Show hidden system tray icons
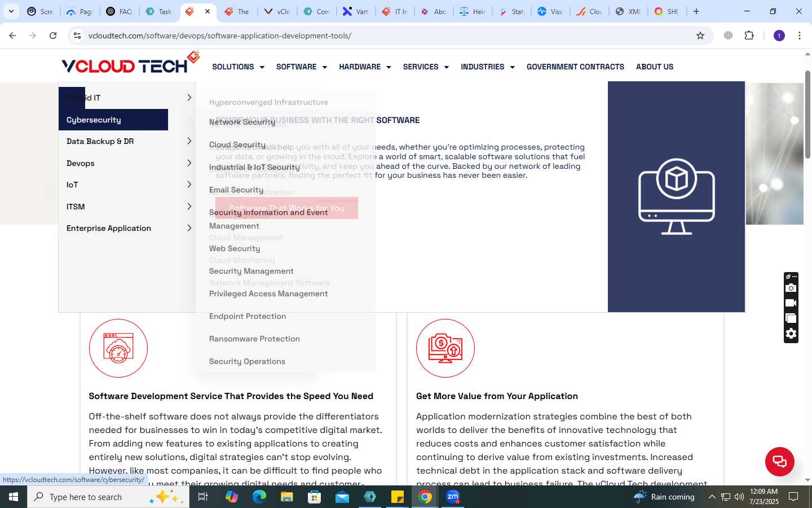Viewport: 812px width, 508px height. click(x=712, y=497)
